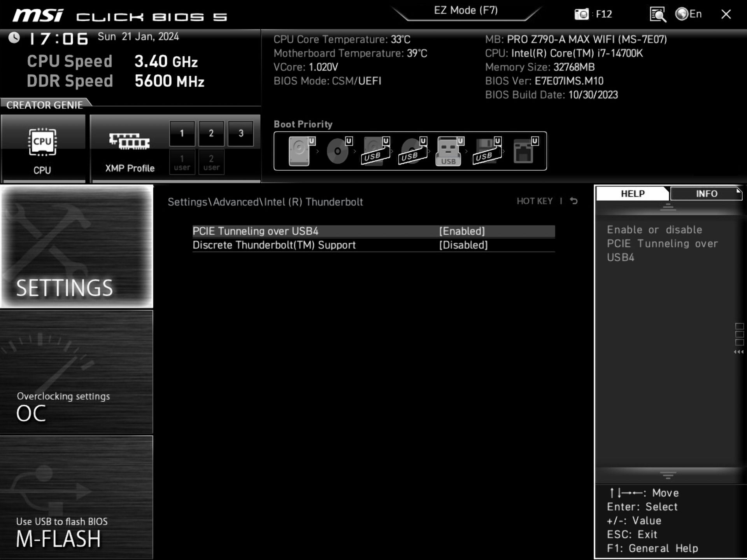Click the screenshot camera F12 icon
Viewport: 747px width, 560px height.
pos(582,14)
